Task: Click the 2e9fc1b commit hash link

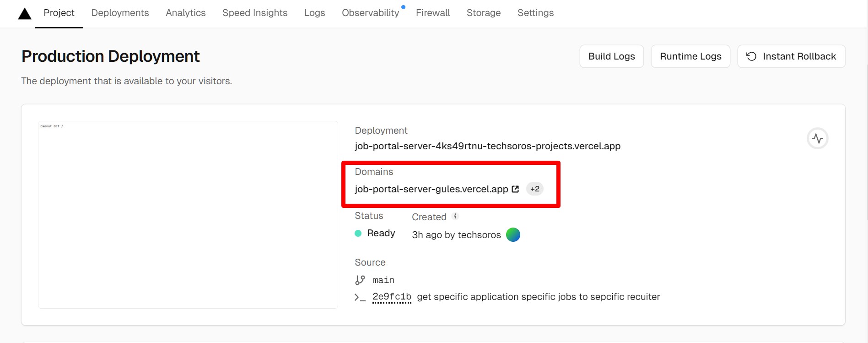Action: 392,297
